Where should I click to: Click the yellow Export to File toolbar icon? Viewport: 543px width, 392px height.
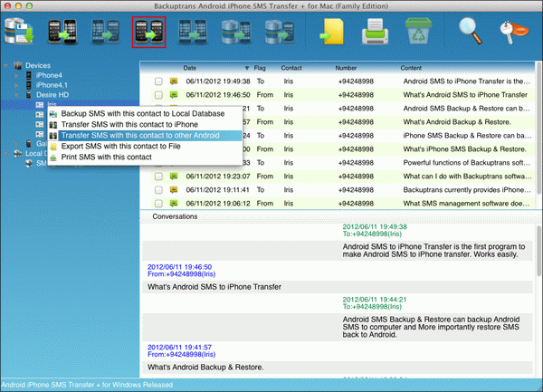click(332, 32)
